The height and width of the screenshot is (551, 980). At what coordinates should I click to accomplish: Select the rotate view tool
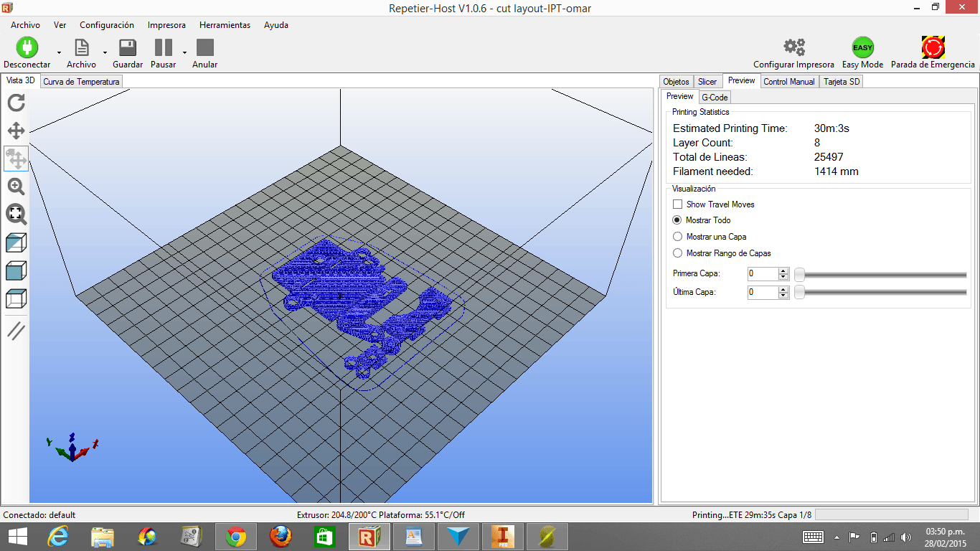click(x=16, y=103)
